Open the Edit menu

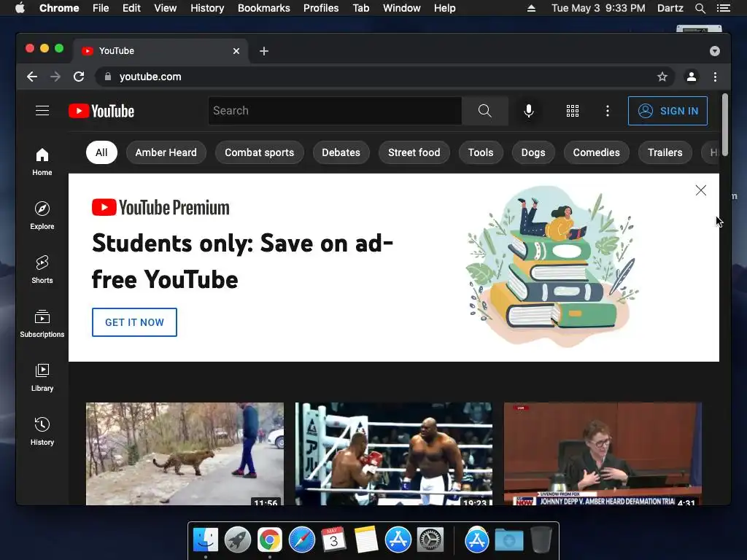(131, 8)
